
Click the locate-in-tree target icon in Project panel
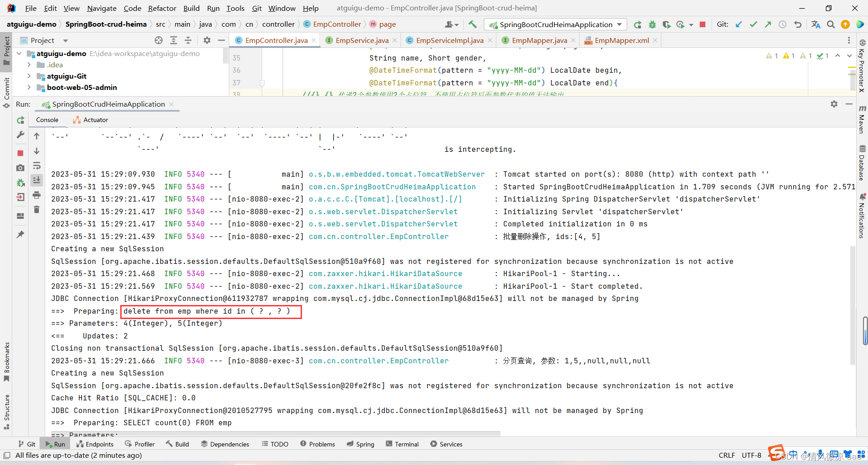click(x=159, y=40)
